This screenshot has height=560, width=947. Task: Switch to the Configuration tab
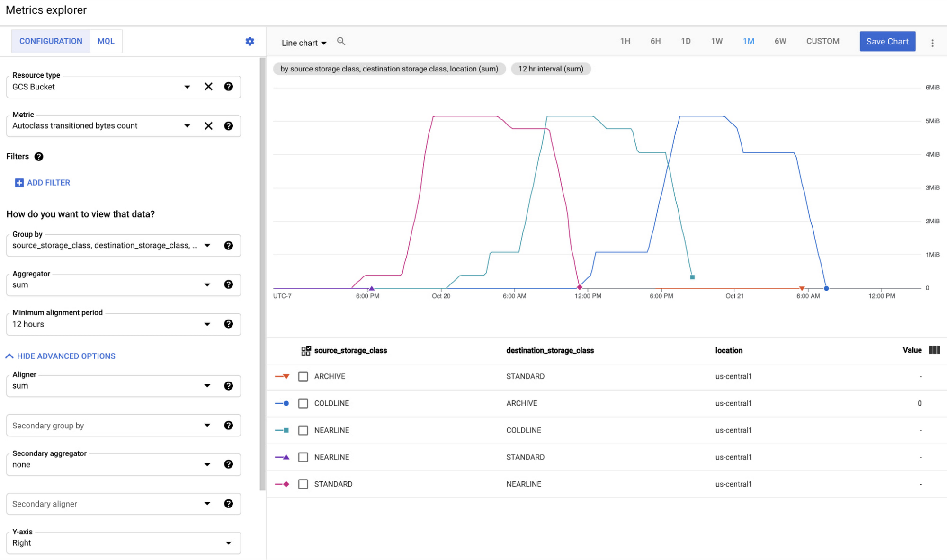51,41
